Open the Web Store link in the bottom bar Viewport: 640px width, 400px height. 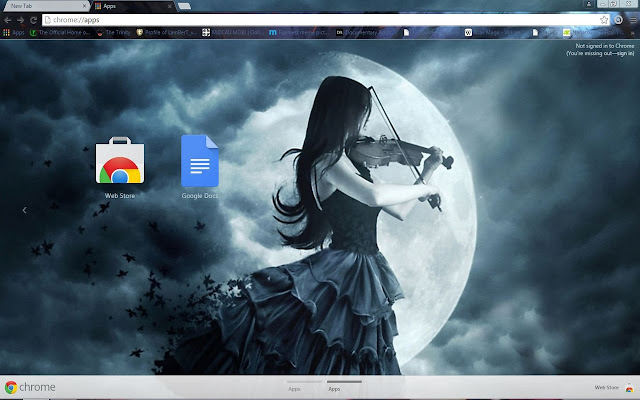click(x=613, y=387)
